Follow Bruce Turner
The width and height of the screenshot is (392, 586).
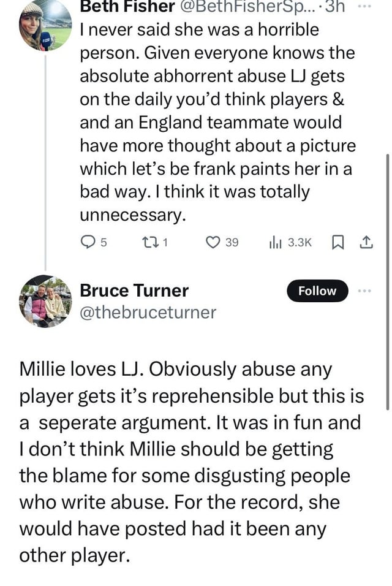click(317, 291)
